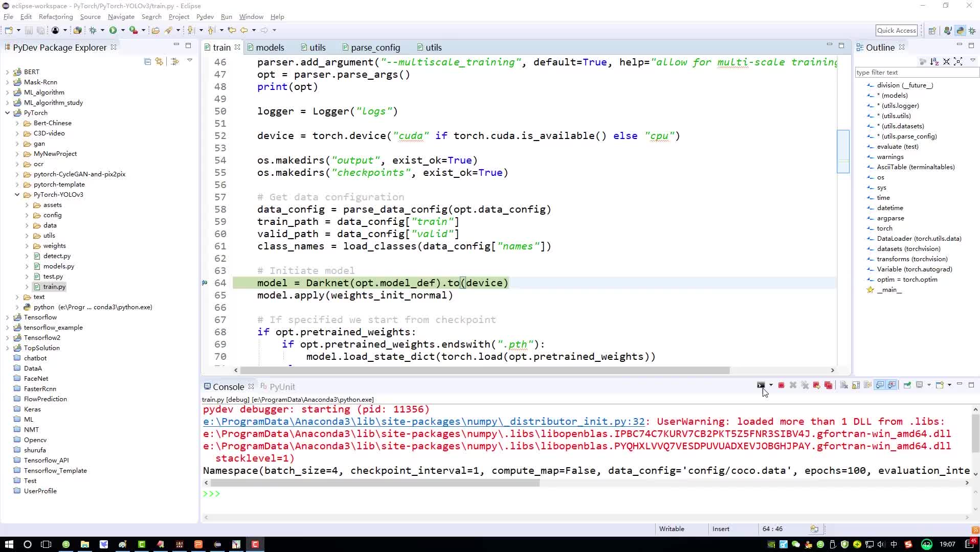Close the train editor tab
This screenshot has height=552, width=980.
237,47
